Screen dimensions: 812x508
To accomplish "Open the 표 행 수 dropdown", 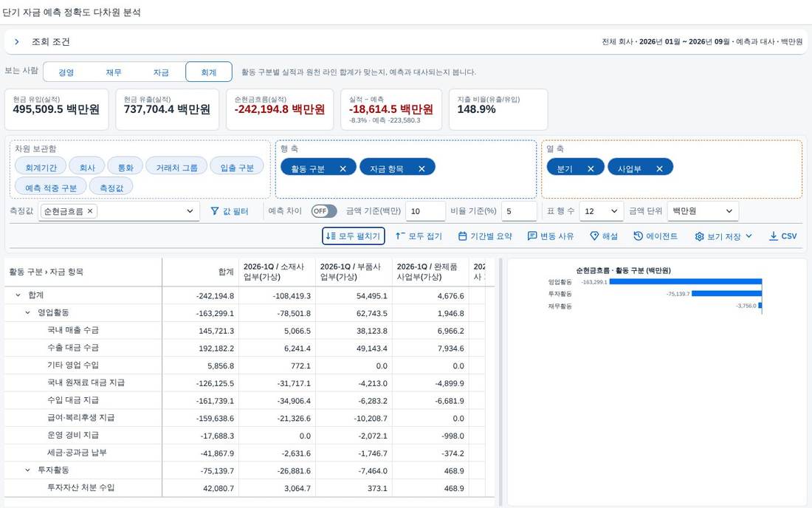I will [601, 211].
